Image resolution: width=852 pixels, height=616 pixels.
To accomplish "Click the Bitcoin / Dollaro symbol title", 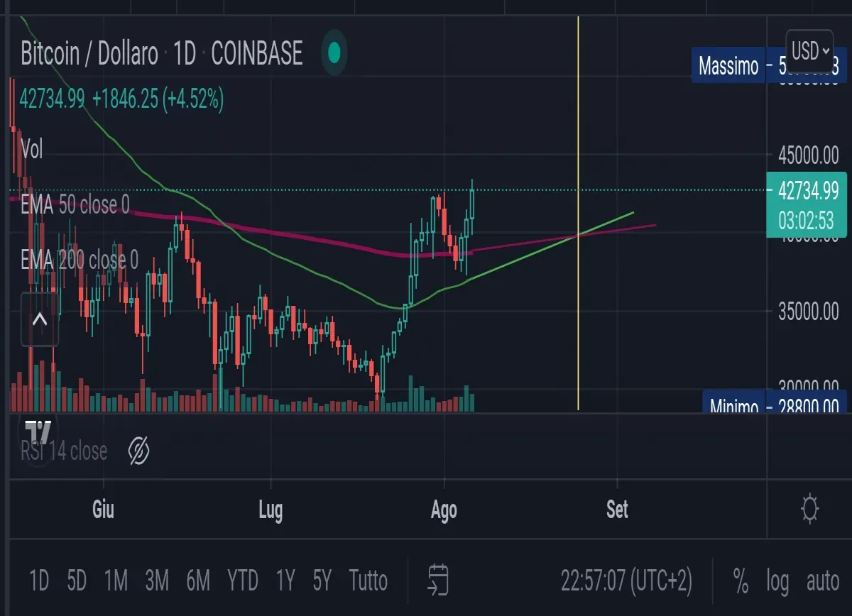I will click(x=89, y=53).
